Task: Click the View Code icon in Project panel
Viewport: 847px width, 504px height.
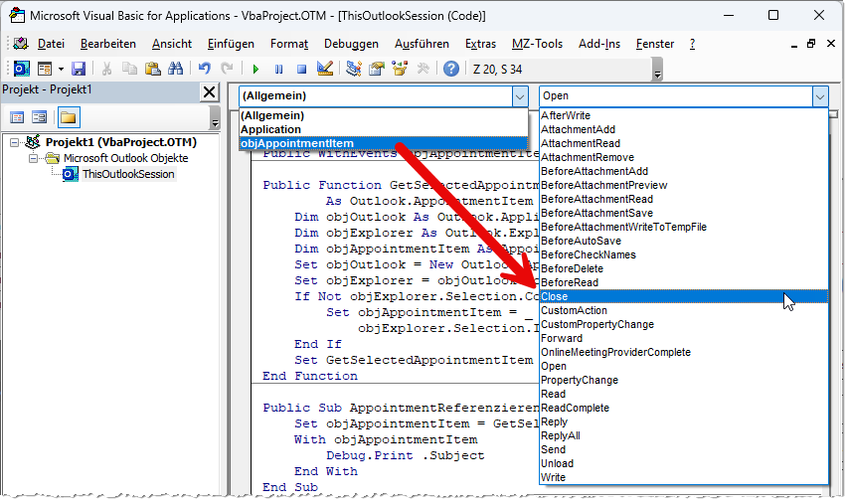Action: click(x=17, y=117)
